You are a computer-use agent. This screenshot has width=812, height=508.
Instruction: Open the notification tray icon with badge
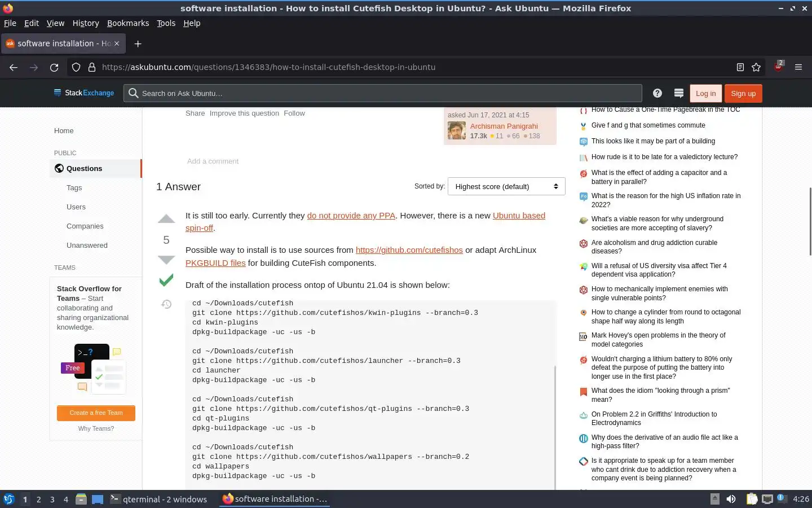782,498
